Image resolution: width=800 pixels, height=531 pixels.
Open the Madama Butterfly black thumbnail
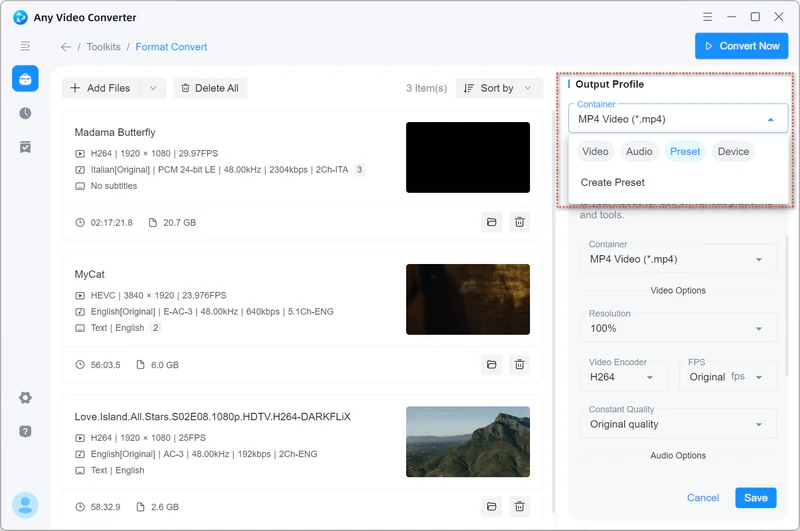[468, 157]
